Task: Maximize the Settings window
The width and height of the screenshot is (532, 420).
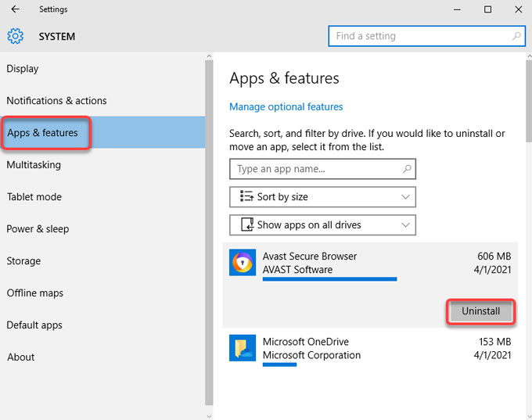Action: point(487,9)
